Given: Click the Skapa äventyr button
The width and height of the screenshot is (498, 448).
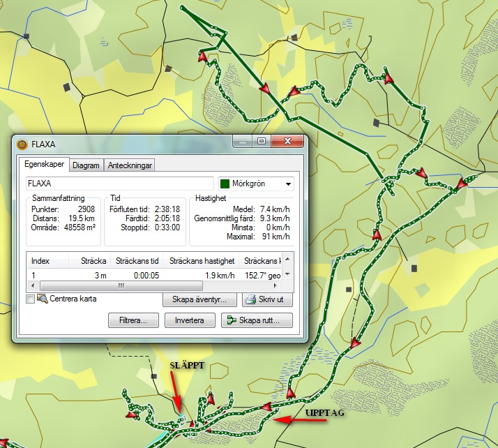Looking at the screenshot, I should (x=199, y=300).
